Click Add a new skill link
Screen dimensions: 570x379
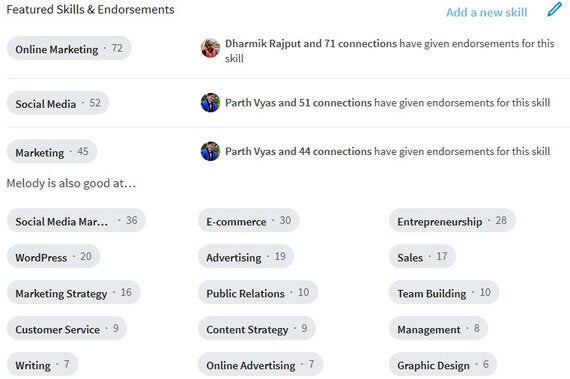pos(487,12)
